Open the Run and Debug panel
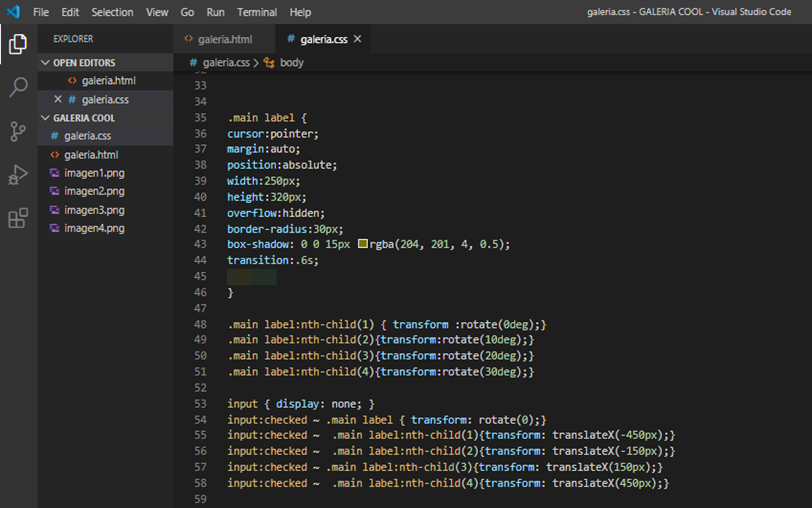 [x=17, y=175]
